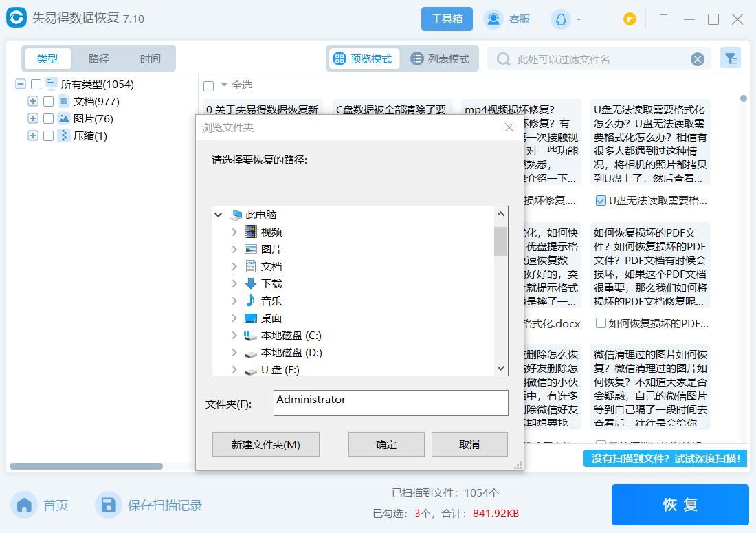This screenshot has height=533, width=756.
Task: Click the 保存扫描记录 save icon
Action: (x=109, y=505)
